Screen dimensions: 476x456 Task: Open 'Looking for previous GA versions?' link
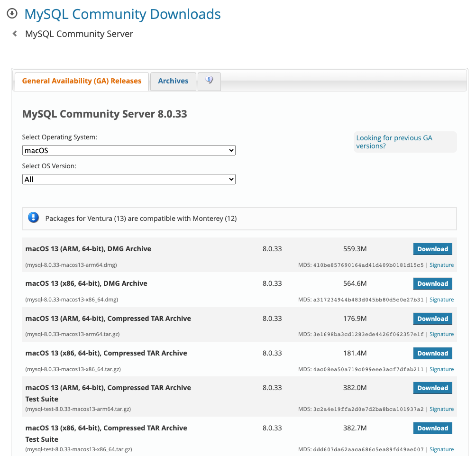(x=394, y=142)
